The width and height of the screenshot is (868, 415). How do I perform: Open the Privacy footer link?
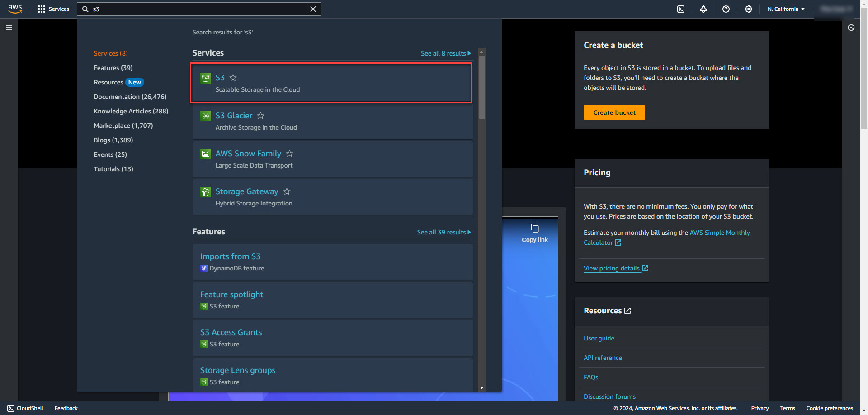[760, 408]
